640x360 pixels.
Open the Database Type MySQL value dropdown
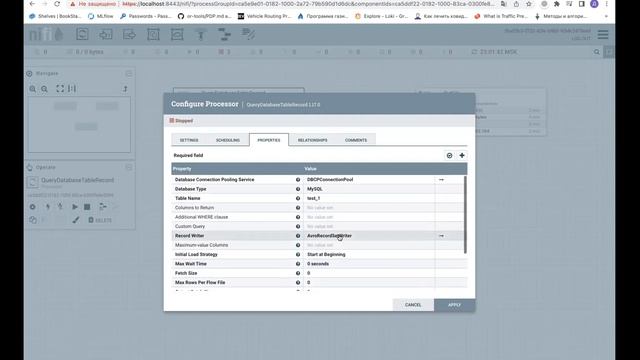pyautogui.click(x=369, y=189)
